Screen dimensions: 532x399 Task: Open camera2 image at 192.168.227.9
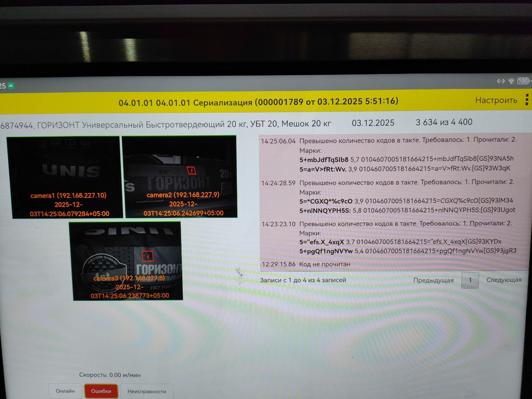pyautogui.click(x=180, y=176)
